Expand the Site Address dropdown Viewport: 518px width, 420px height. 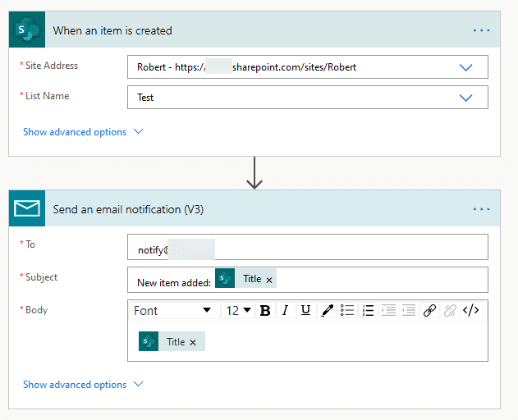coord(465,67)
